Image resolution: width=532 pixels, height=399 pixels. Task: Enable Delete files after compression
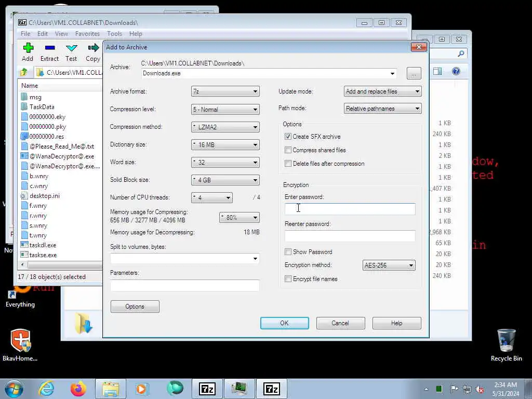point(288,164)
